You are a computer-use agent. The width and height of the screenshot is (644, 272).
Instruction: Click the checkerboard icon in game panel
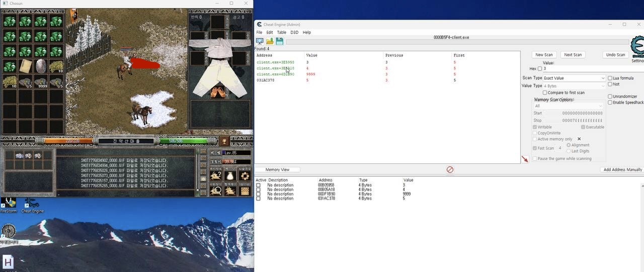pyautogui.click(x=245, y=191)
